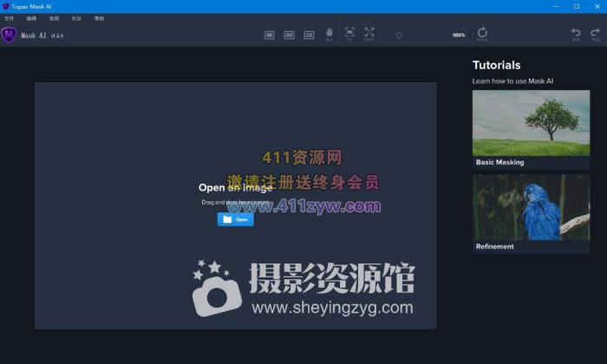
Task: Undo the last action
Action: tap(576, 34)
